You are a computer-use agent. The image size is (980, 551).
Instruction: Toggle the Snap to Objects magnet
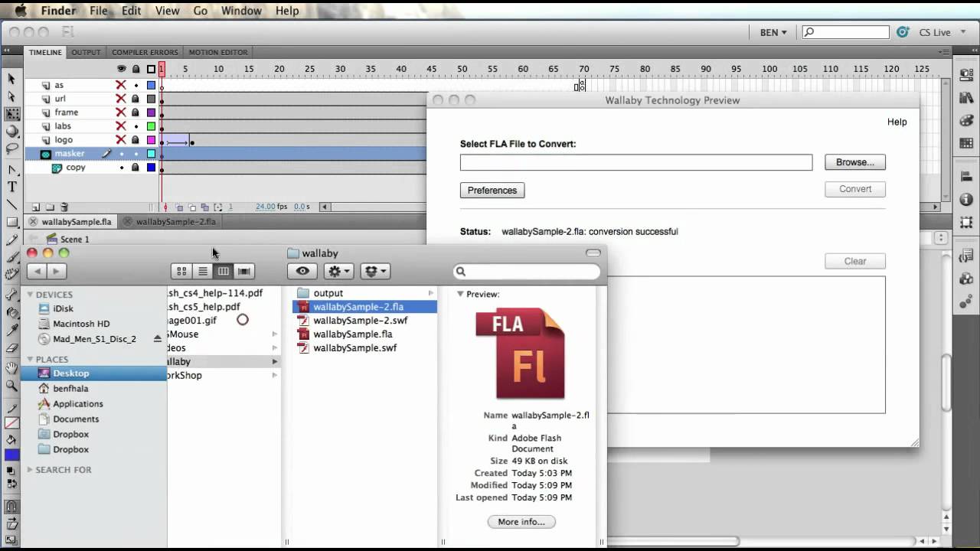point(11,506)
